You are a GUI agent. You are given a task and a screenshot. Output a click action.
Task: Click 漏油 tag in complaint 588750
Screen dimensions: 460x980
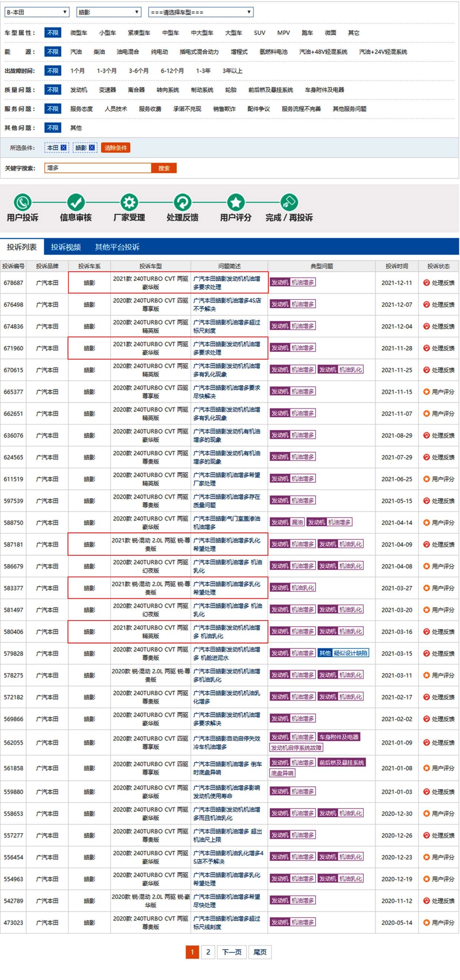(297, 522)
